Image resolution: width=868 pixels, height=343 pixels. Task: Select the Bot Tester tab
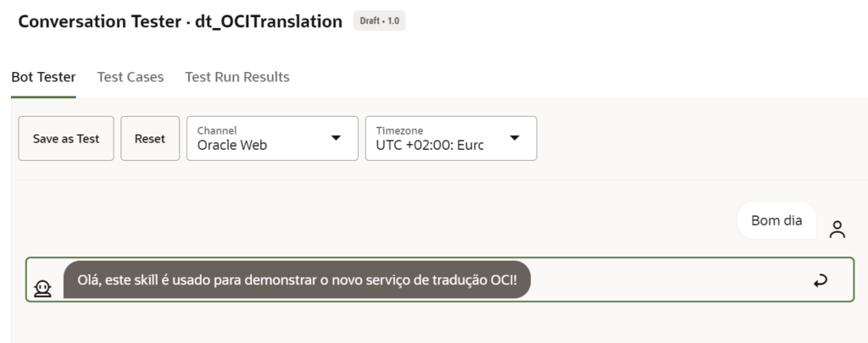click(x=43, y=77)
